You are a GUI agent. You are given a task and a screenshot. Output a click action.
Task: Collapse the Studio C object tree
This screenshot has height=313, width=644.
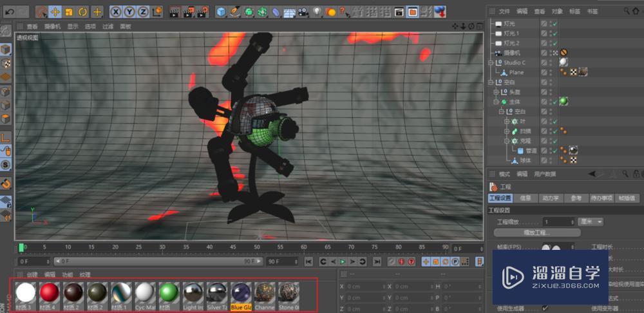tap(491, 62)
